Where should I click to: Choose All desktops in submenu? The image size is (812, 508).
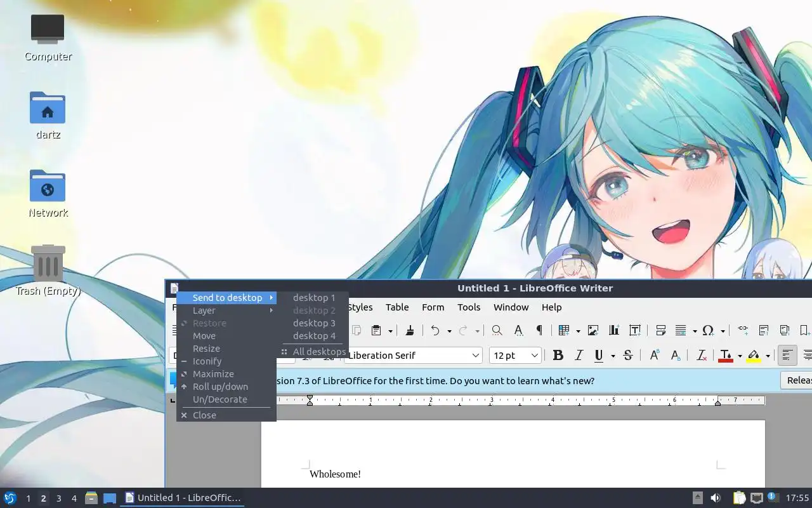click(x=313, y=352)
